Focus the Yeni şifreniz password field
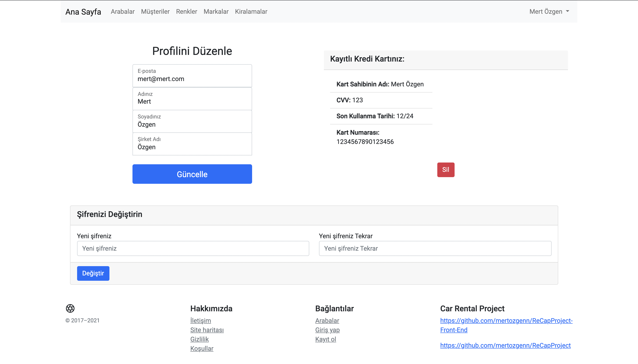The height and width of the screenshot is (364, 638). click(193, 248)
